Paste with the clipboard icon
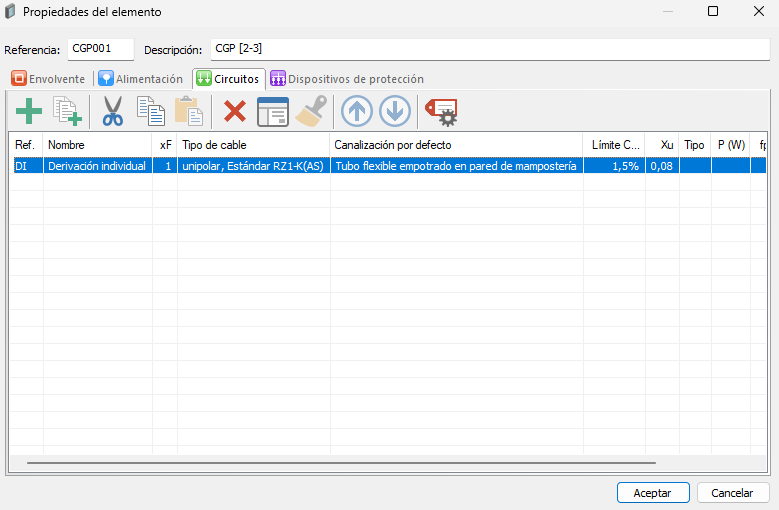This screenshot has height=510, width=779. click(x=189, y=111)
